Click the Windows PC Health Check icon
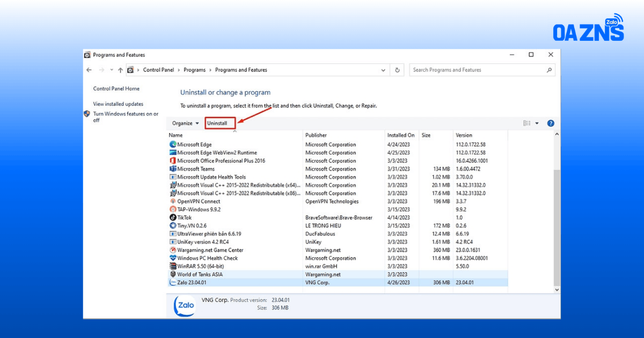This screenshot has height=338, width=644. [173, 258]
